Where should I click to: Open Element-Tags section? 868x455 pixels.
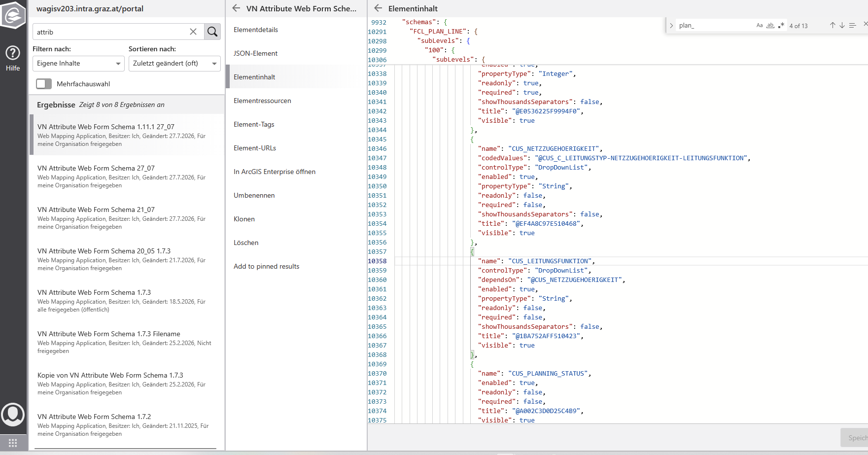pyautogui.click(x=254, y=124)
